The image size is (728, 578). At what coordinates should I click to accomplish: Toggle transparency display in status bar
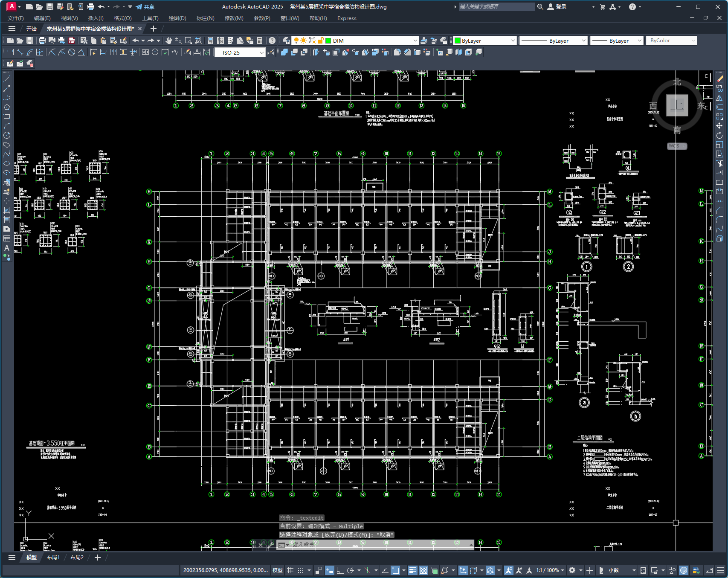[x=423, y=570]
